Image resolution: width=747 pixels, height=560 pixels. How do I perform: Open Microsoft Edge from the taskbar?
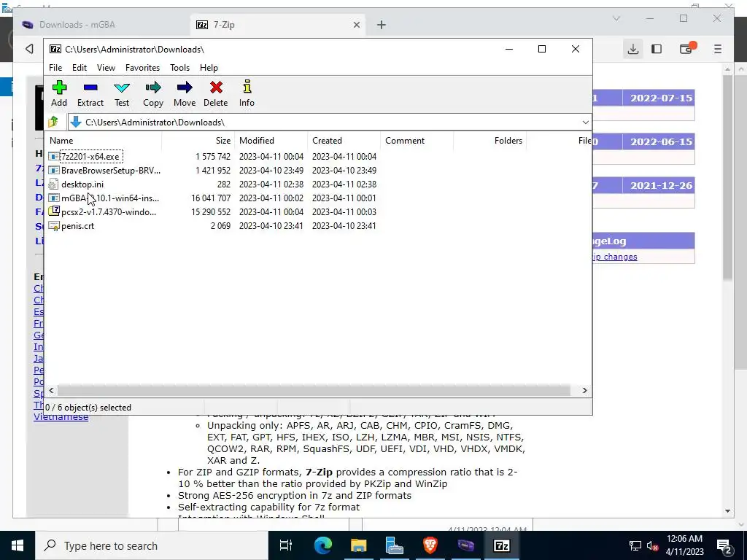click(322, 545)
